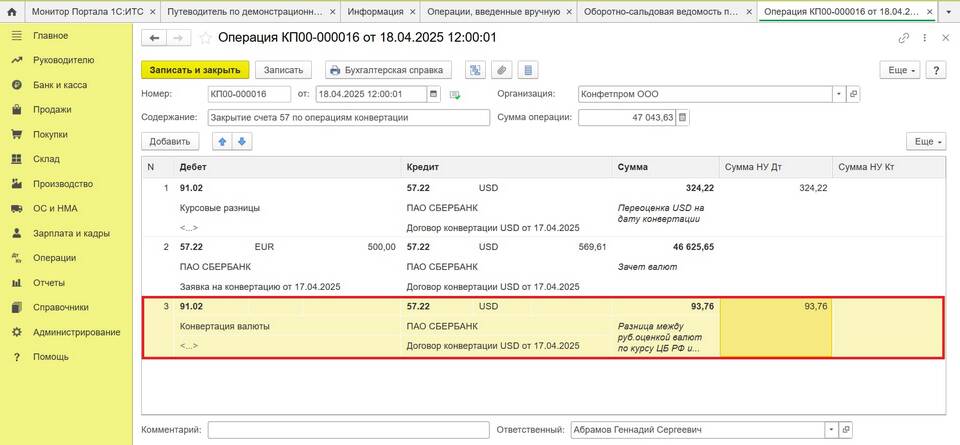Move row down with blue arrow
This screenshot has height=445, width=960.
tap(241, 141)
